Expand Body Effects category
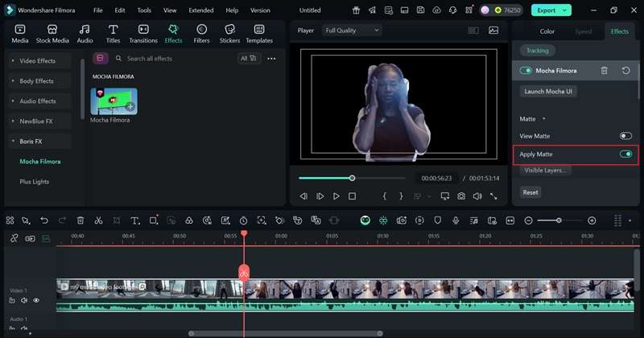This screenshot has height=338, width=644. pyautogui.click(x=38, y=81)
